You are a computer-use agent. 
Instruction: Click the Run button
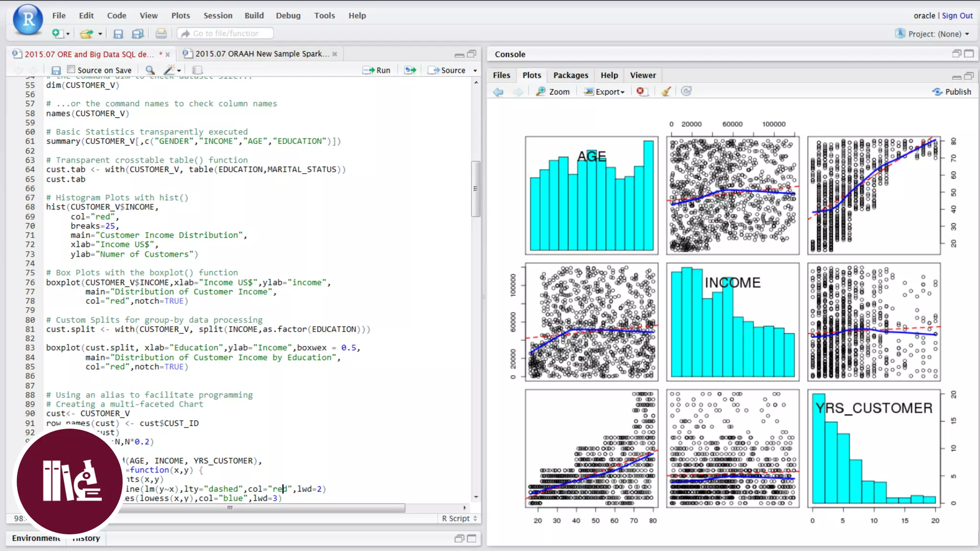(x=377, y=70)
